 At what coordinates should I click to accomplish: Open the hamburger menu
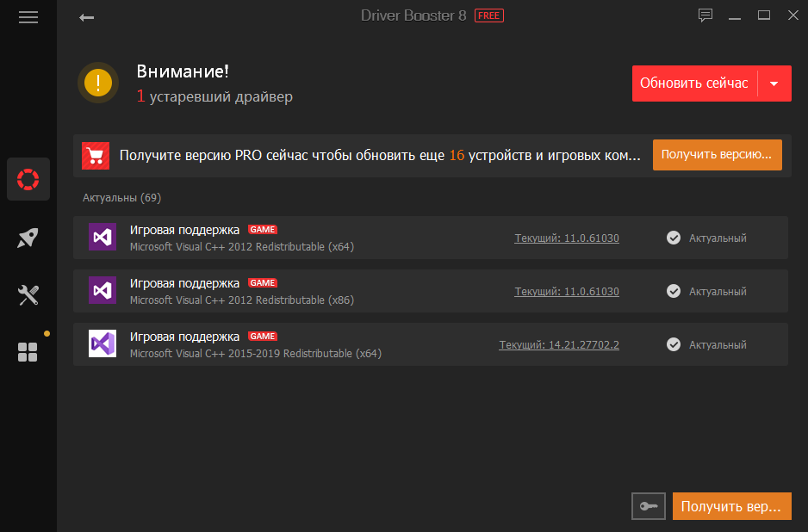[x=28, y=17]
